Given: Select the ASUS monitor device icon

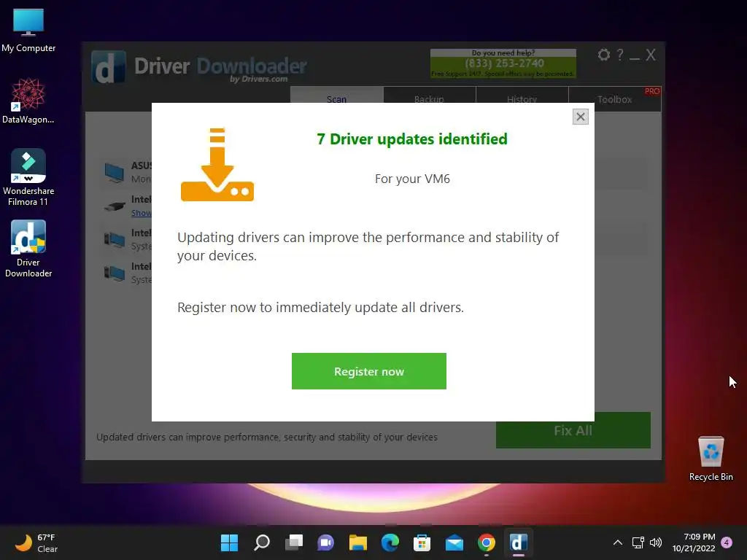Looking at the screenshot, I should pos(115,172).
